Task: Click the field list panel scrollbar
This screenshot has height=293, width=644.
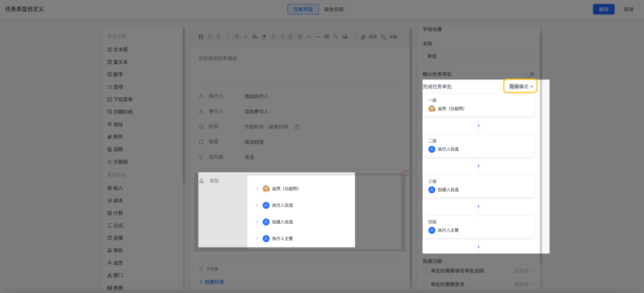Action: [184, 105]
